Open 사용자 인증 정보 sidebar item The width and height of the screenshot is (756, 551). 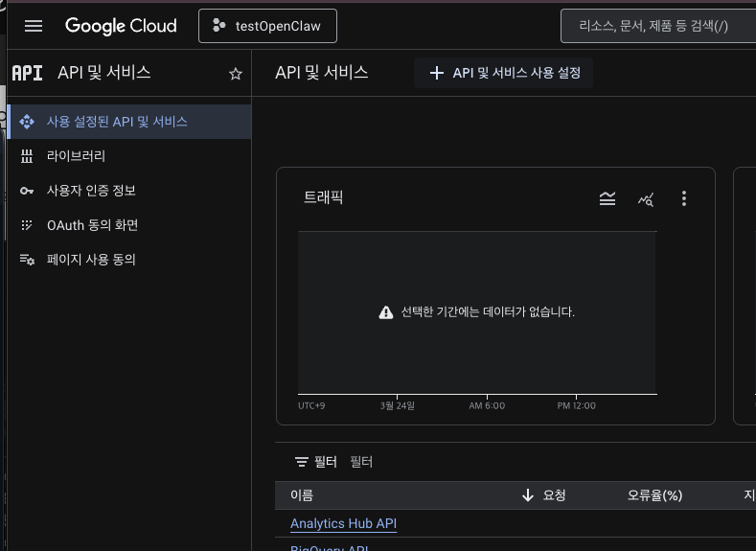[x=129, y=191]
